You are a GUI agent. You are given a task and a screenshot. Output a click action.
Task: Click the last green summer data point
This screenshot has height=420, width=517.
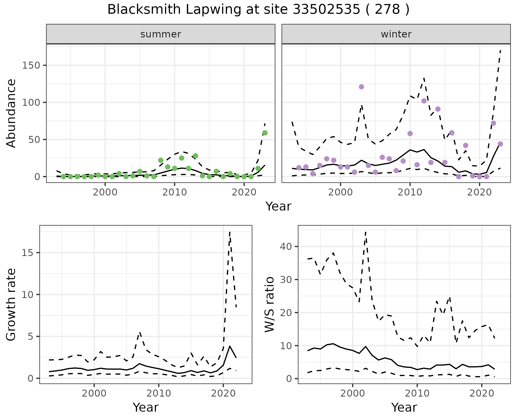(265, 133)
